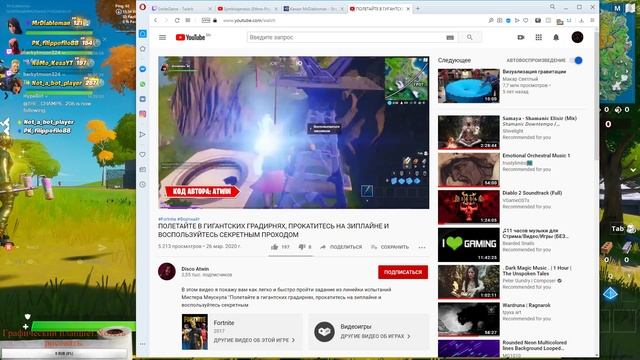Open the video's more actions ellipsis
The height and width of the screenshot is (360, 640).
point(422,247)
